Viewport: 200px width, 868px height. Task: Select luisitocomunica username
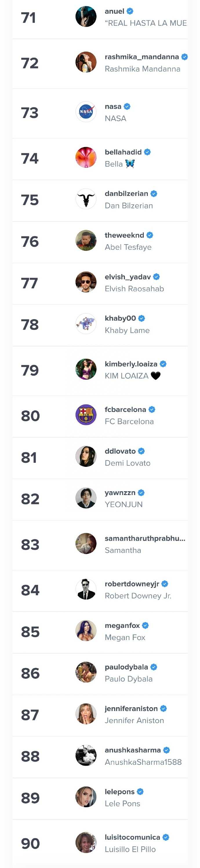132,837
